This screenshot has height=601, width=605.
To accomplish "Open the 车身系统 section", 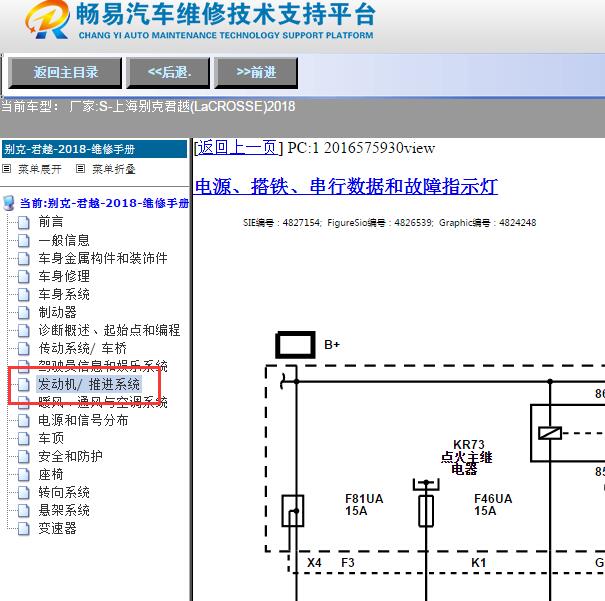I will pos(64,294).
